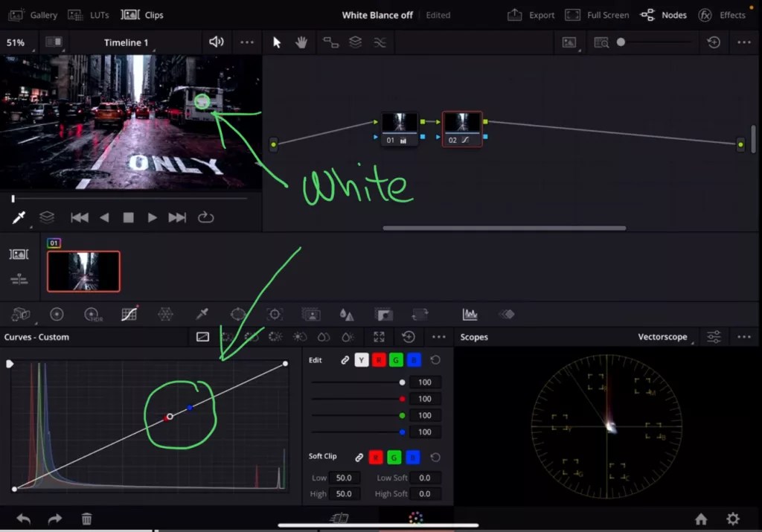Open the Power Windows palette
The height and width of the screenshot is (532, 762).
pos(238,314)
